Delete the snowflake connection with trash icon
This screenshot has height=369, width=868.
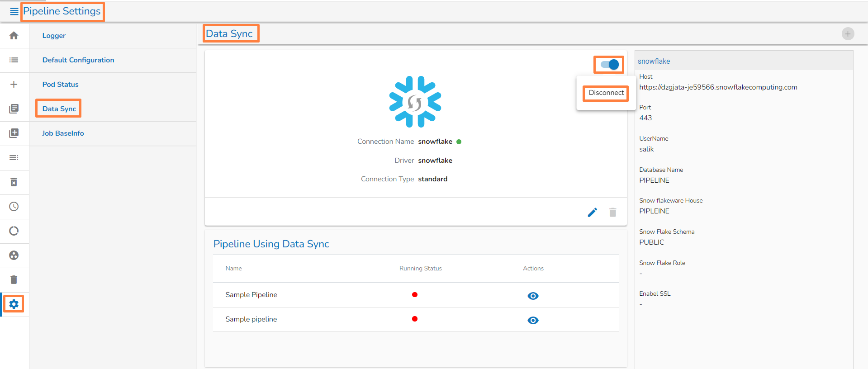click(x=612, y=213)
